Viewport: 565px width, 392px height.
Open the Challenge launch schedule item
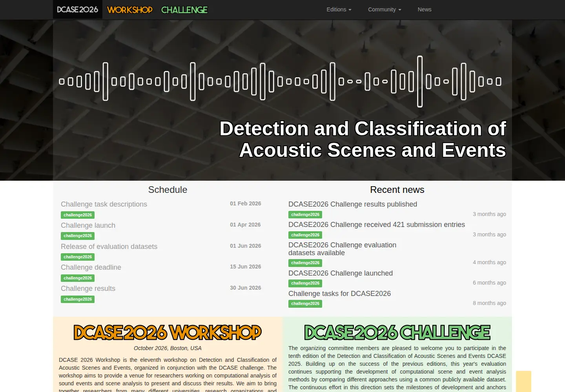[88, 225]
